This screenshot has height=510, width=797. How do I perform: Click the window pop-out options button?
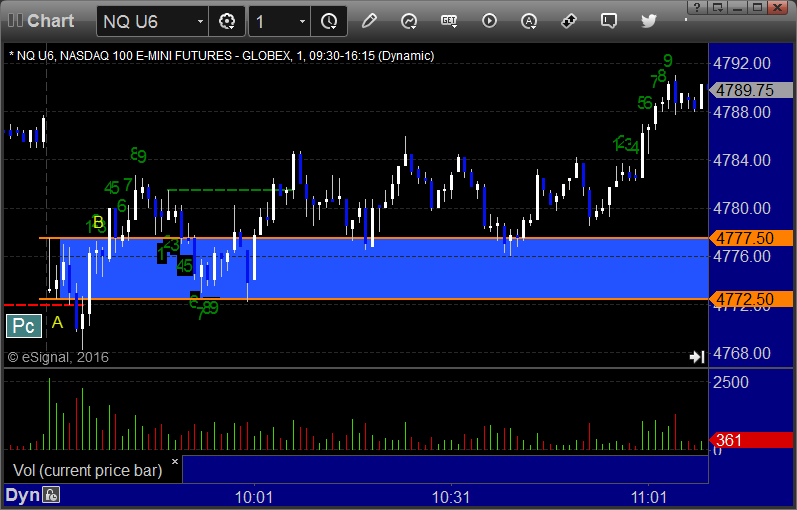pos(718,7)
